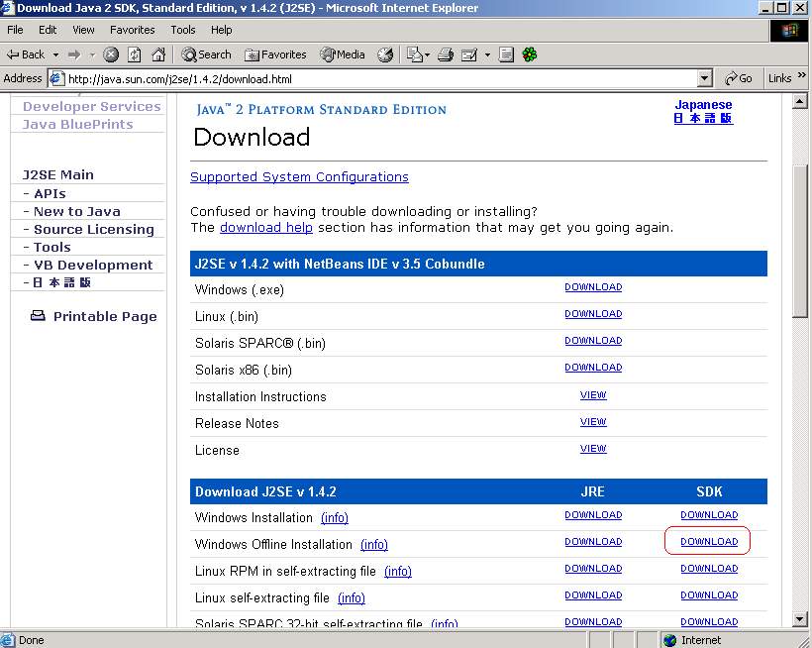Click in the Address URL field

pyautogui.click(x=381, y=78)
